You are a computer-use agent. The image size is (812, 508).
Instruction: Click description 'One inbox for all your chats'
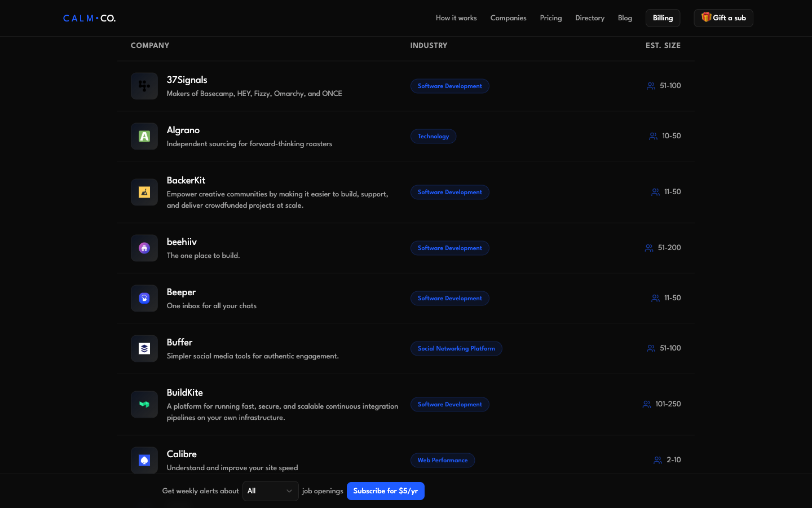(x=211, y=306)
